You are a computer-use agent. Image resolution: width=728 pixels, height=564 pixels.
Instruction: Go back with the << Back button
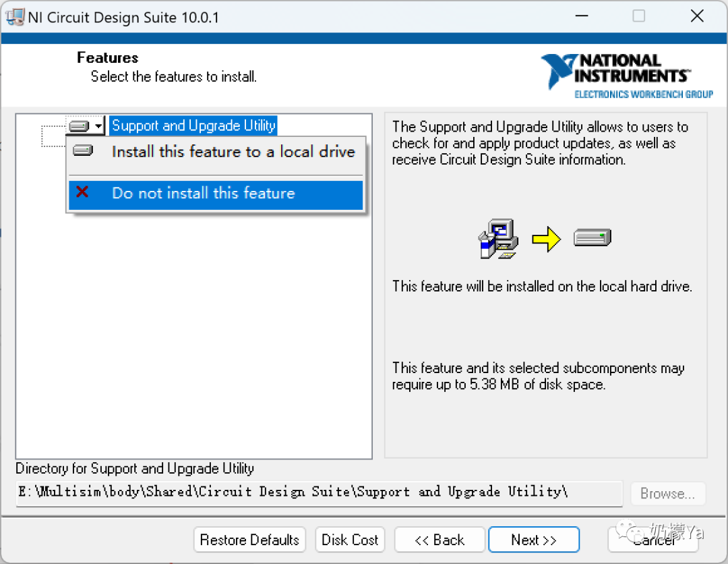439,540
